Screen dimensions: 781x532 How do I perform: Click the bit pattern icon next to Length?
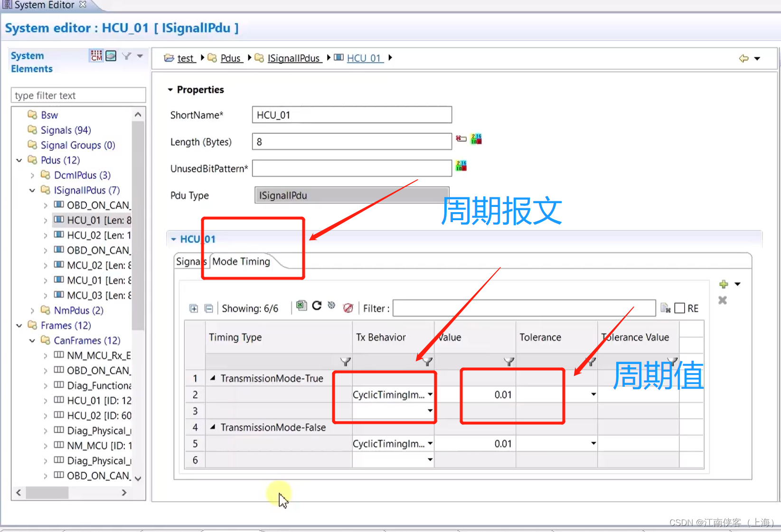[476, 139]
